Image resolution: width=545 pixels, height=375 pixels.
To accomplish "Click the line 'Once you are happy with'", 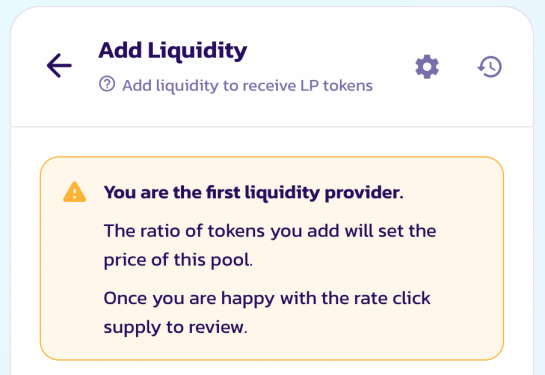I will (x=210, y=299).
